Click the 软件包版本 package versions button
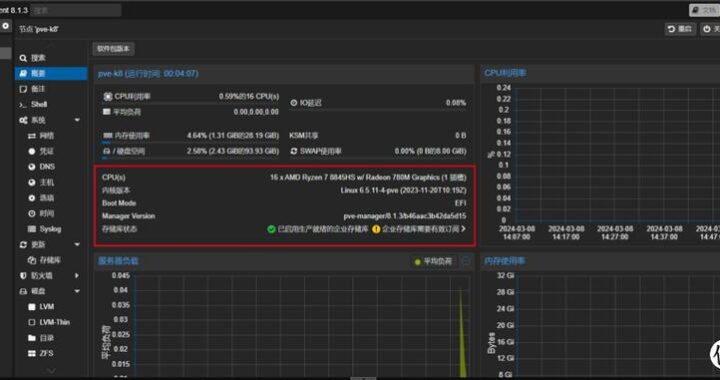 (113, 49)
